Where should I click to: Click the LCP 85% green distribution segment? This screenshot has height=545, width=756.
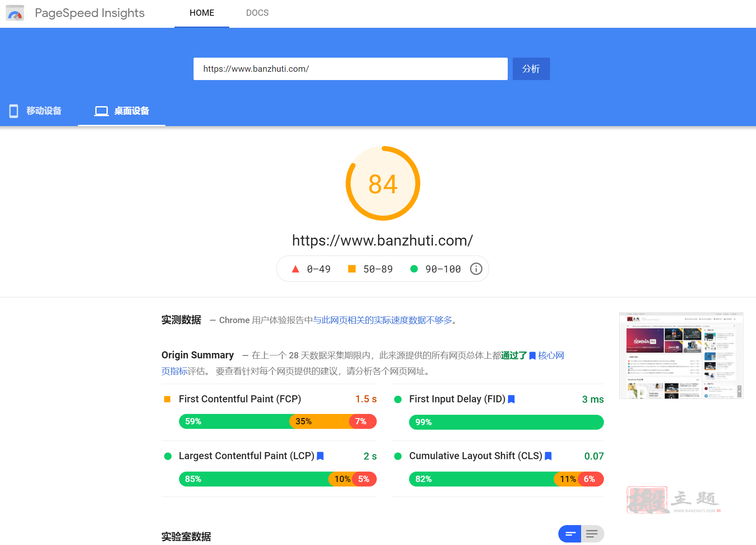point(254,479)
